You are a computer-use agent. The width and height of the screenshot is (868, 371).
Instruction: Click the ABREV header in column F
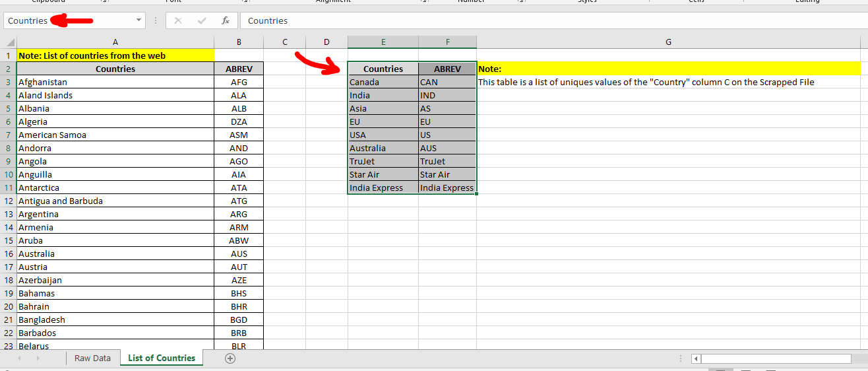coord(447,69)
